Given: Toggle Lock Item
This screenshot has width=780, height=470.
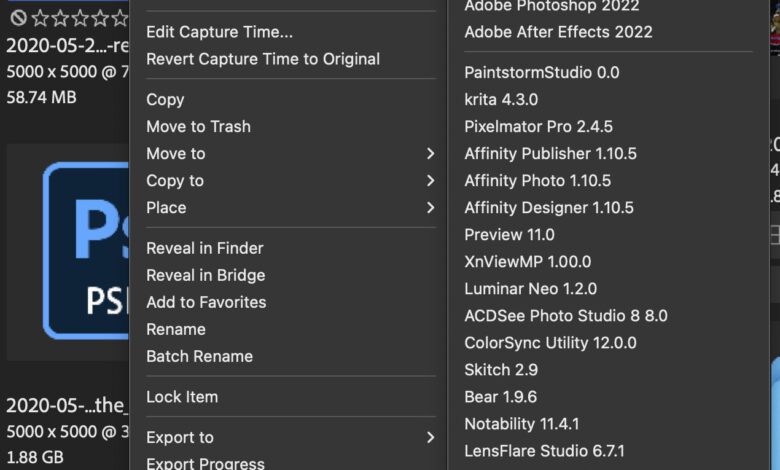Looking at the screenshot, I should 181,397.
